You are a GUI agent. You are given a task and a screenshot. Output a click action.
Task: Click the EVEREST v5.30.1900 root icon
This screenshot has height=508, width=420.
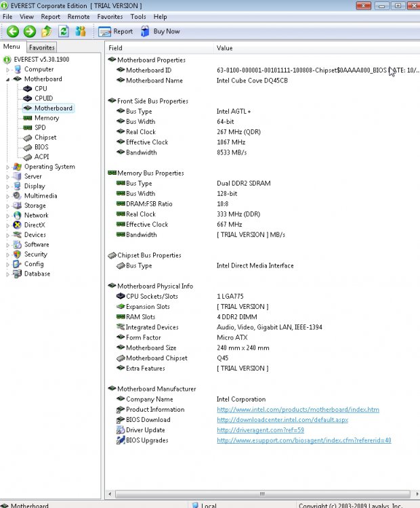click(x=7, y=60)
